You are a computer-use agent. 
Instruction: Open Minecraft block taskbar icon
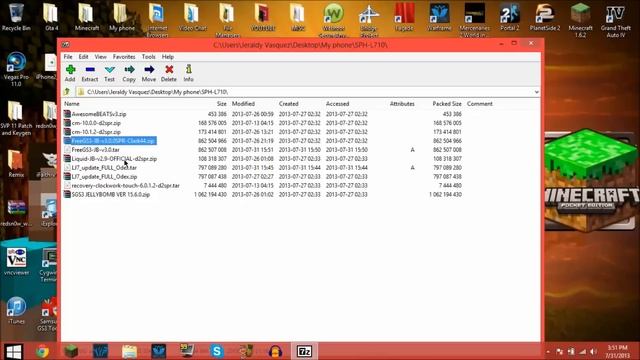(71, 351)
